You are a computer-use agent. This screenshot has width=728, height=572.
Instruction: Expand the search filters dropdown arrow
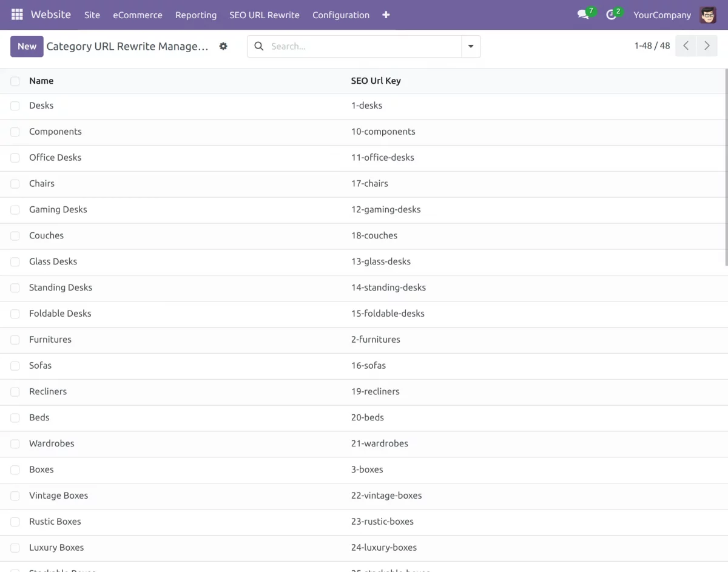coord(471,46)
